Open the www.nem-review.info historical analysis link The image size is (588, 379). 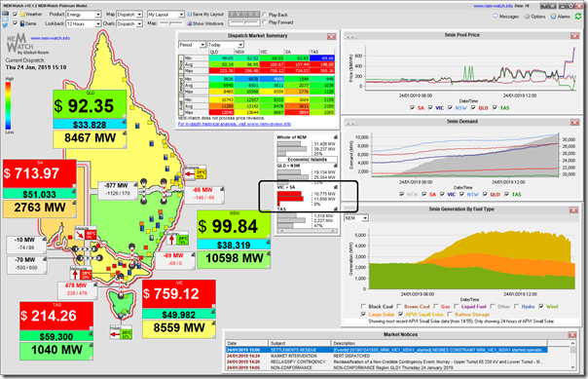point(235,124)
